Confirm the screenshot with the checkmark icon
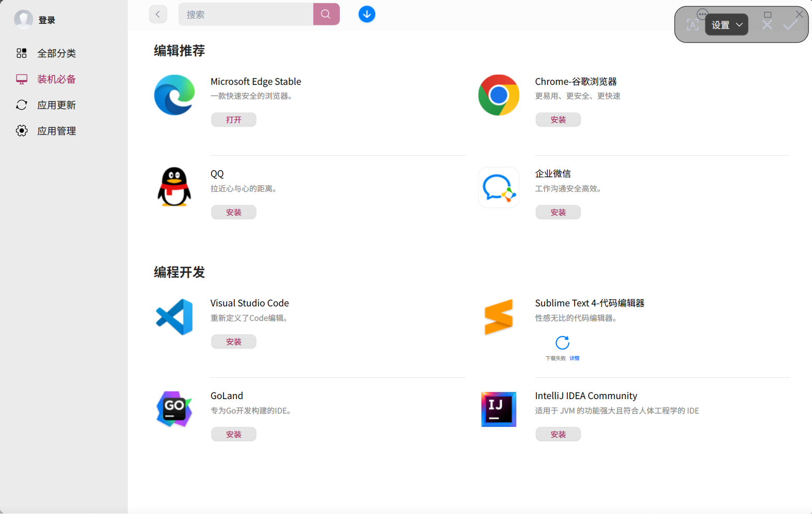Image resolution: width=812 pixels, height=514 pixels. 790,25
